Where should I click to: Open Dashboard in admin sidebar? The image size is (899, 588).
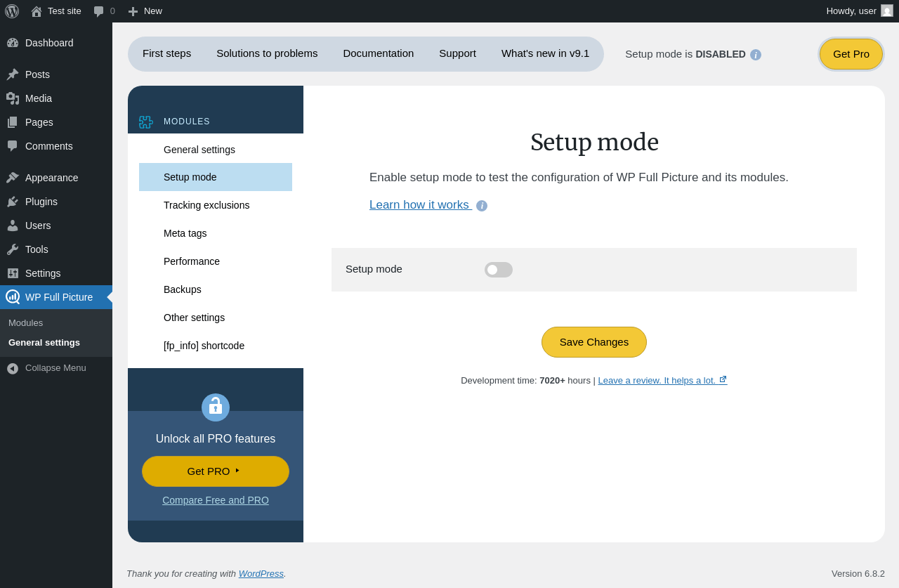[x=49, y=43]
